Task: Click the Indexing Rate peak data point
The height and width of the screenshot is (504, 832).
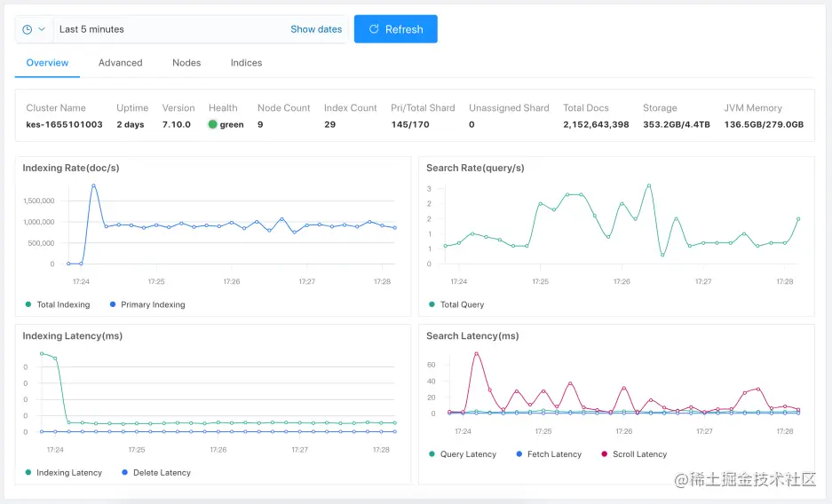Action: tap(93, 185)
